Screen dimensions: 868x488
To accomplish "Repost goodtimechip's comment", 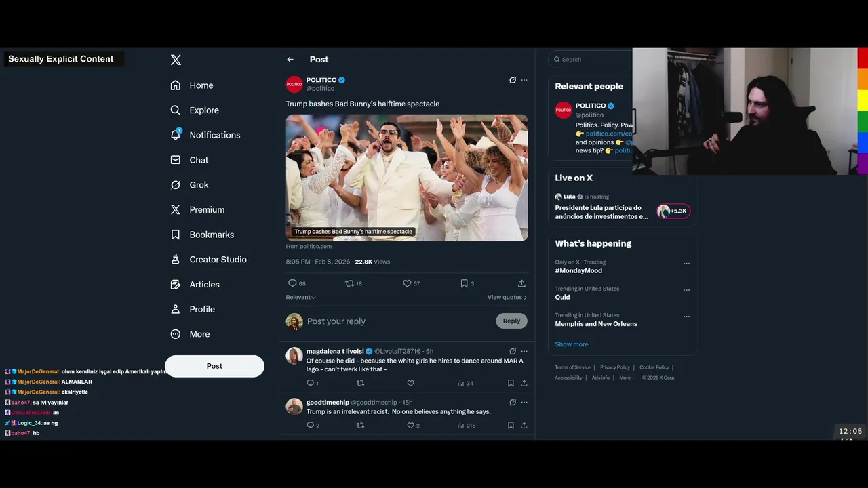I will [361, 426].
